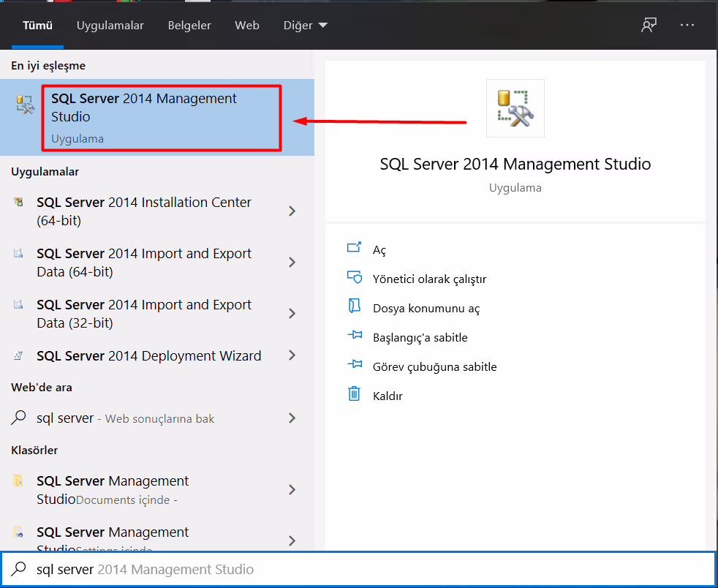Expand Installation Center result chevron
718x588 pixels.
[292, 211]
